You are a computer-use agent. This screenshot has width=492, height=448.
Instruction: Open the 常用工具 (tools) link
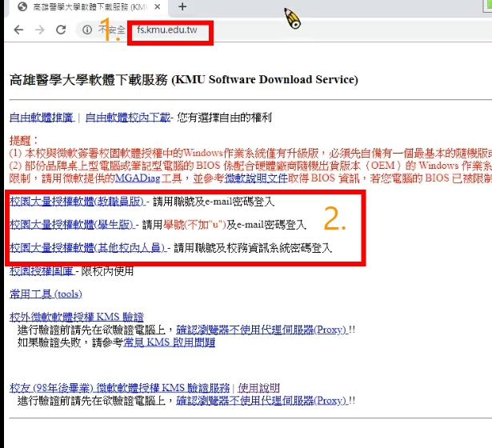click(x=46, y=294)
